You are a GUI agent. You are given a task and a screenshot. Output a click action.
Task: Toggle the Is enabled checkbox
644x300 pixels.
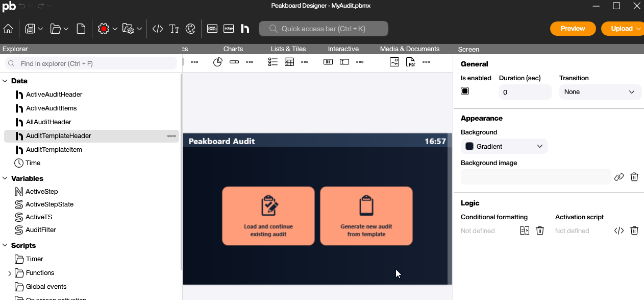(465, 91)
